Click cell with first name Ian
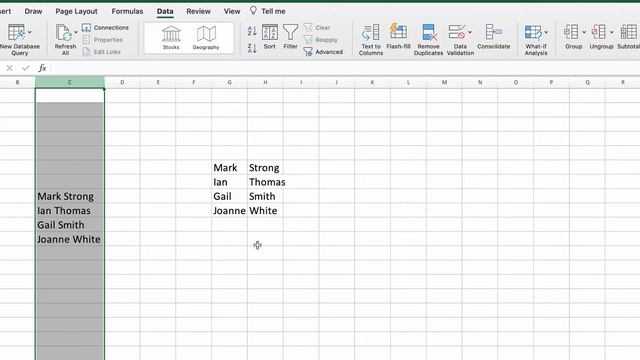 coord(229,182)
